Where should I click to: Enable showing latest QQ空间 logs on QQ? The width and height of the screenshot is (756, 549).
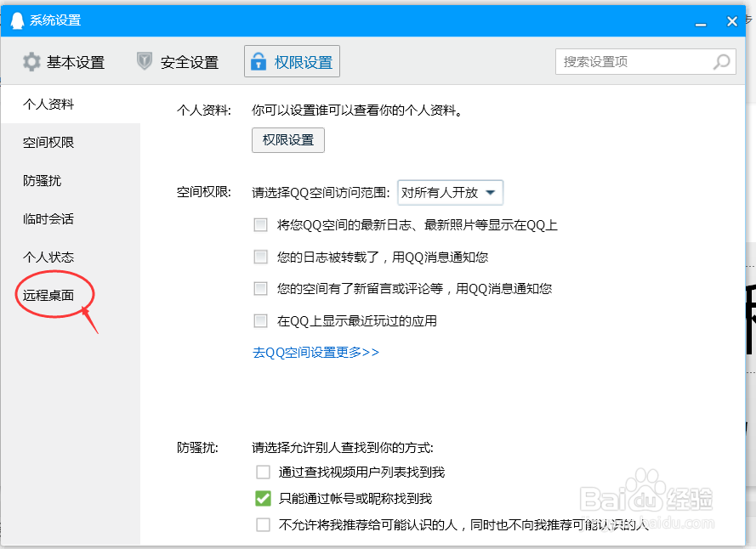point(261,224)
